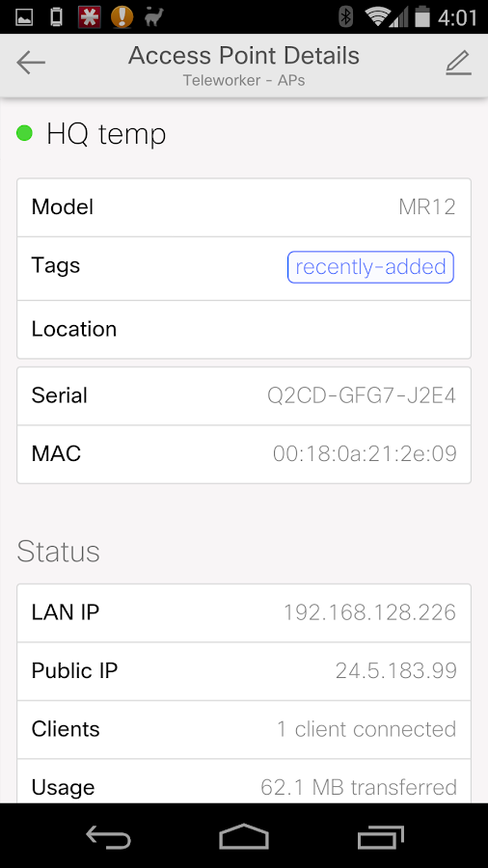Tap the Wi-Fi signal status icon
Screen dimensions: 488x868
377,17
